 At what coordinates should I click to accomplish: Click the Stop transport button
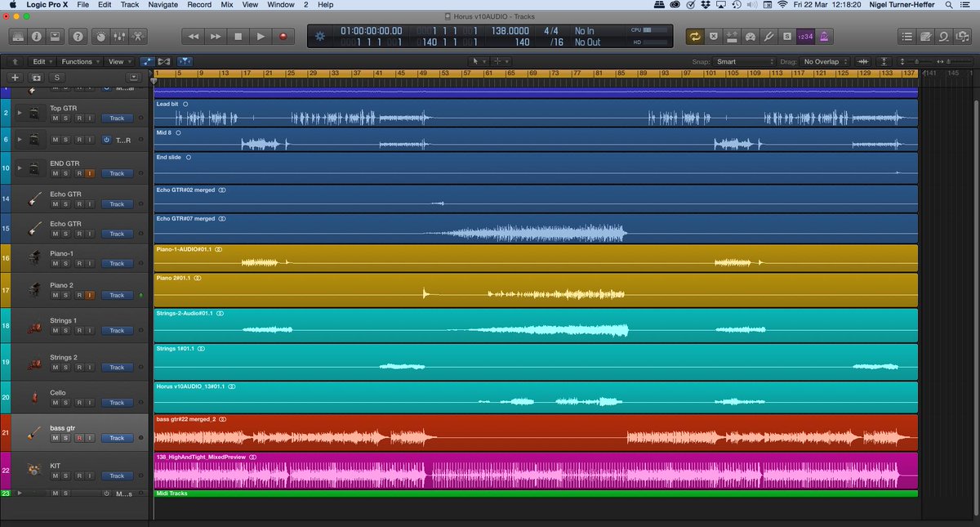tap(238, 37)
